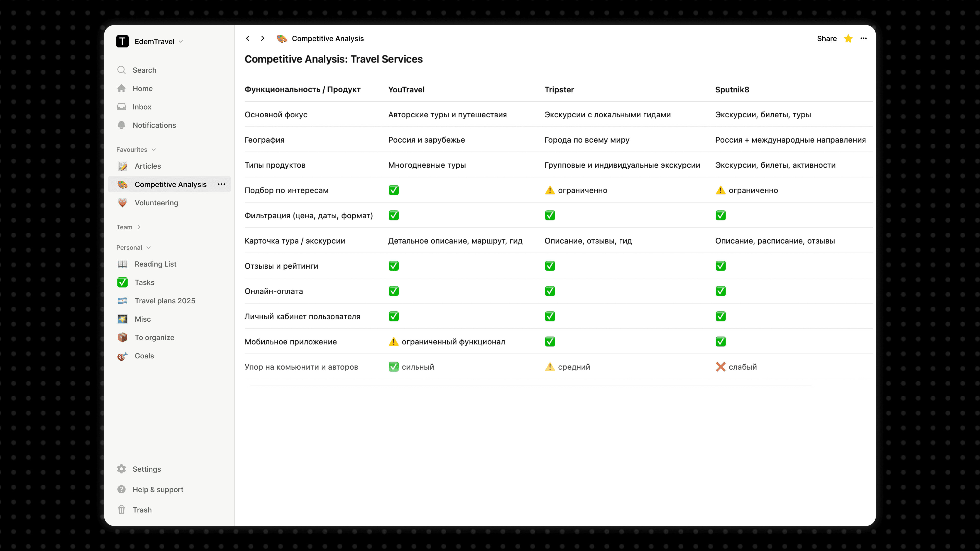This screenshot has width=980, height=551.
Task: Click Competitive Analysis item's three-dot menu
Action: click(222, 184)
